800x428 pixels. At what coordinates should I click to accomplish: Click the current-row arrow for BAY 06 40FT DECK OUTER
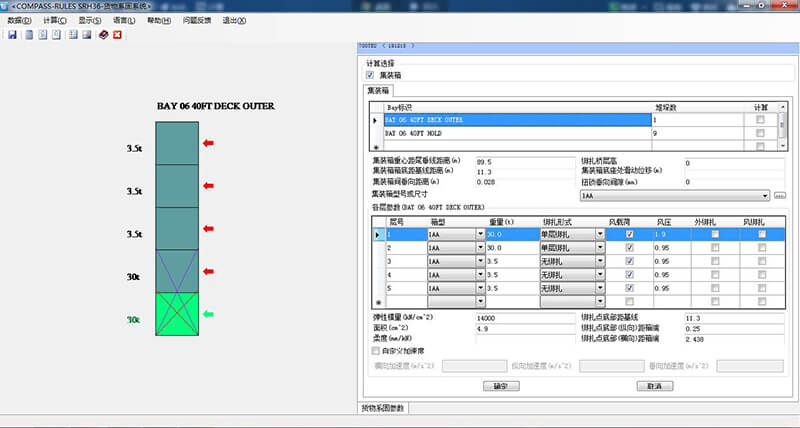376,120
